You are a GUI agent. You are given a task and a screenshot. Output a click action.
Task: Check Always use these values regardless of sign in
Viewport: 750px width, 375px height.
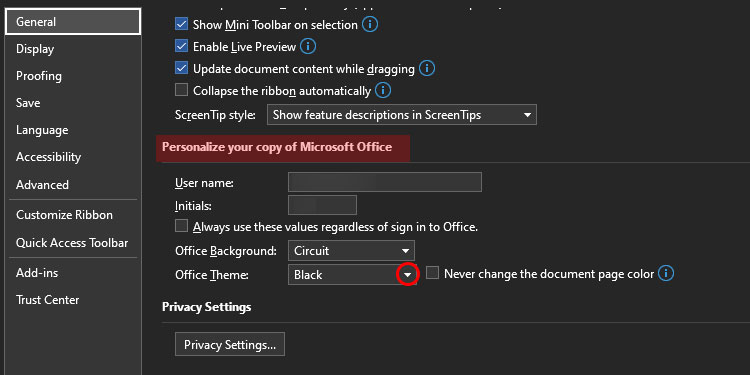coord(181,226)
